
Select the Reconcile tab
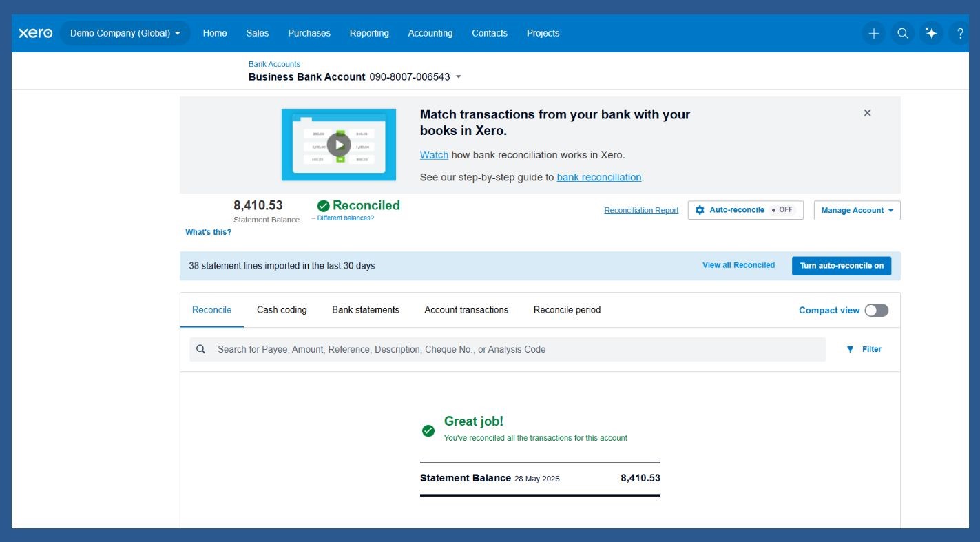[212, 310]
